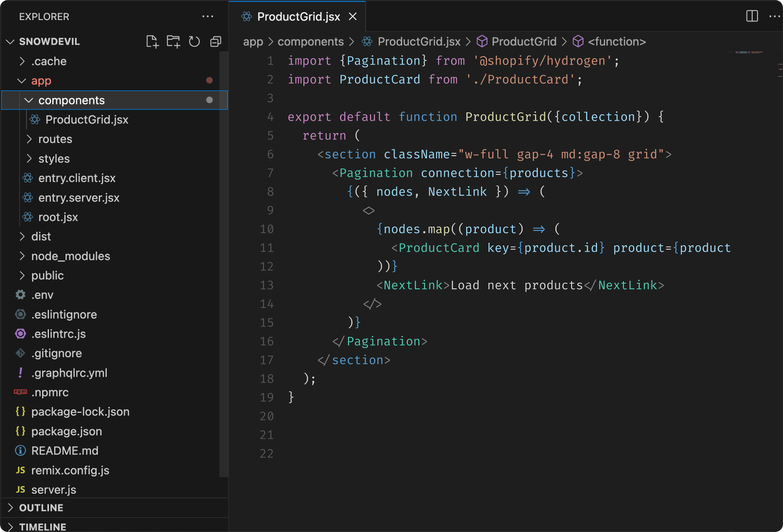Click the braces icon beside package.json

21,431
